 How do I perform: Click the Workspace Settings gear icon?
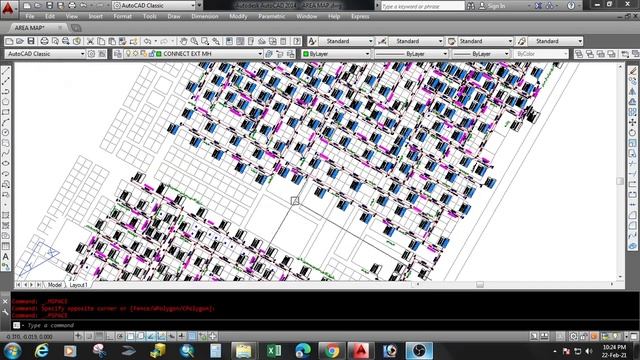click(x=91, y=54)
